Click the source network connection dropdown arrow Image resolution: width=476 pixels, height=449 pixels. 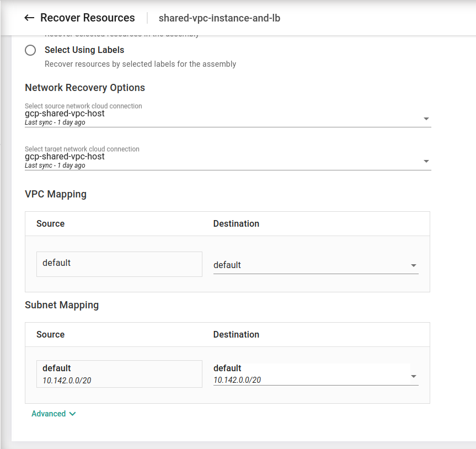426,119
